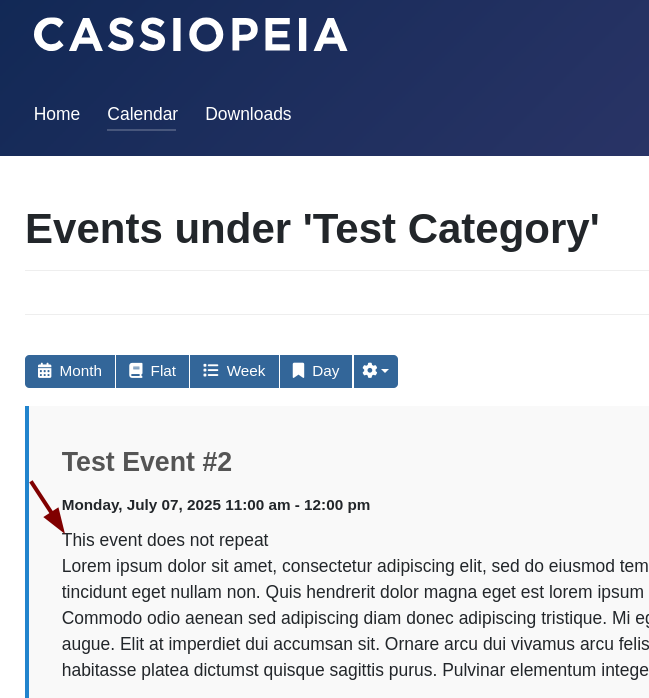
Task: Click the CASSIOPEIA site logo
Action: (191, 35)
